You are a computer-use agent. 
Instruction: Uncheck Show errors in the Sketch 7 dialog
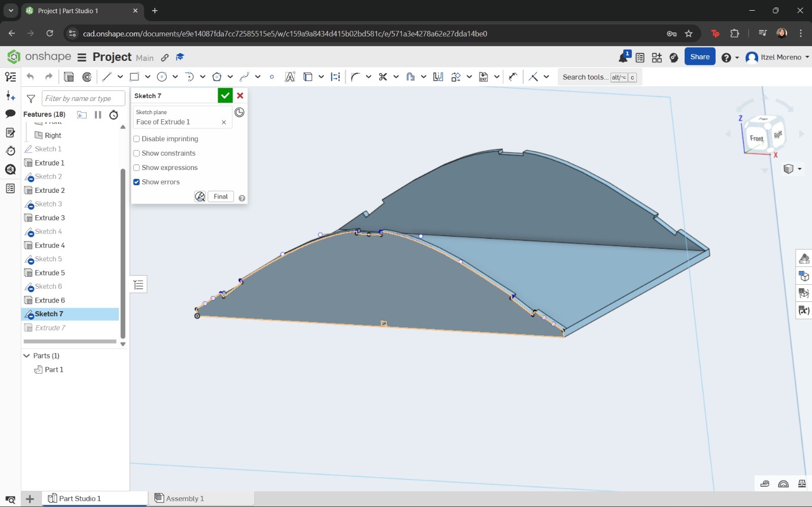(x=137, y=182)
